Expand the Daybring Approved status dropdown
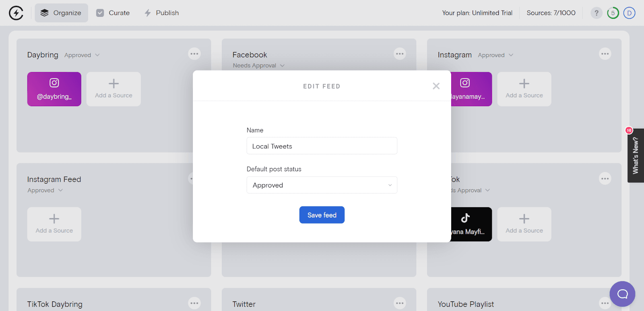The image size is (644, 311). (82, 55)
